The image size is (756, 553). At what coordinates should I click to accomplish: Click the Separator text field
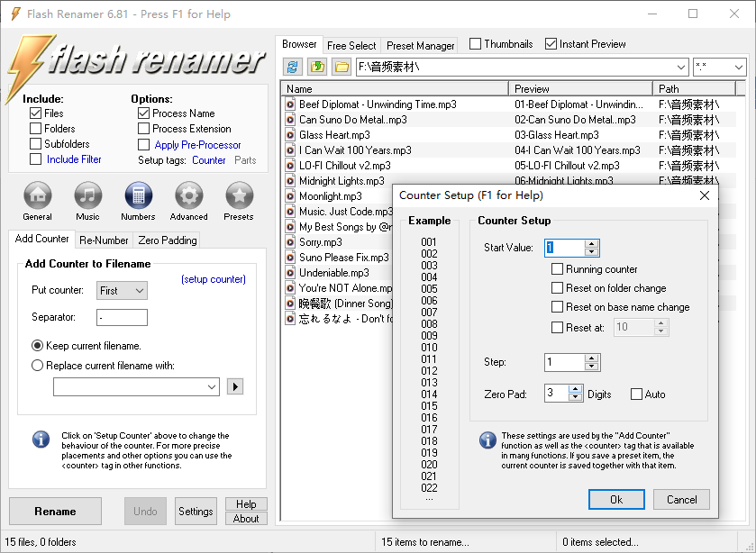click(x=122, y=317)
